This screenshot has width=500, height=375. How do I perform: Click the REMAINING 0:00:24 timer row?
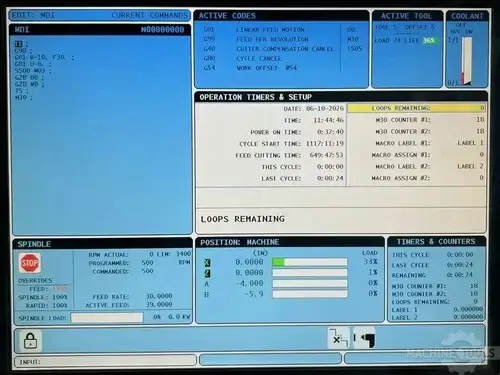coord(433,275)
